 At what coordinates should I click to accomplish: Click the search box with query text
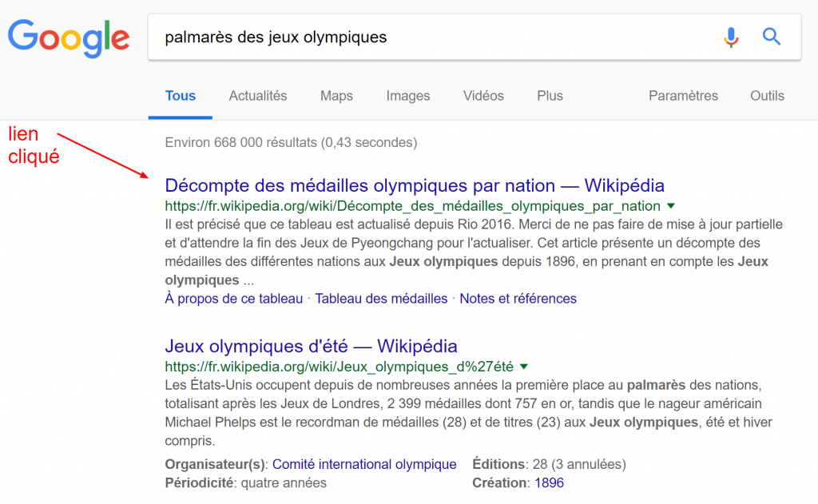click(475, 37)
